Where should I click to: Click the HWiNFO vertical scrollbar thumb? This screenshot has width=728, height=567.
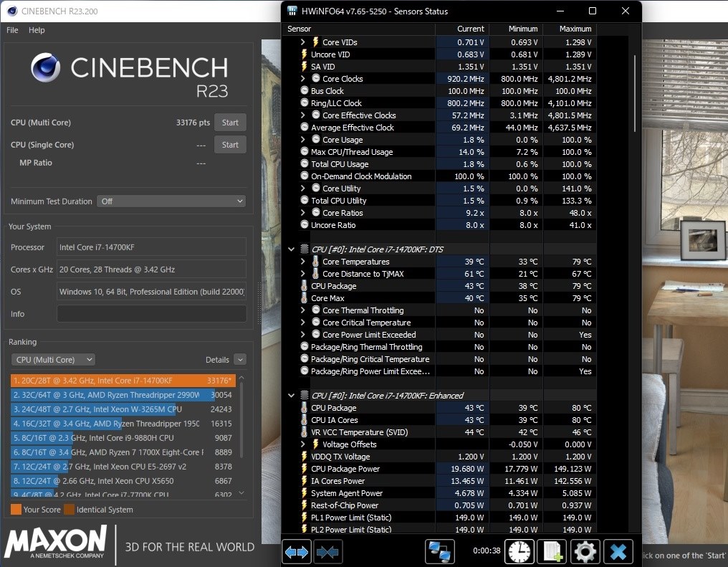click(x=635, y=94)
